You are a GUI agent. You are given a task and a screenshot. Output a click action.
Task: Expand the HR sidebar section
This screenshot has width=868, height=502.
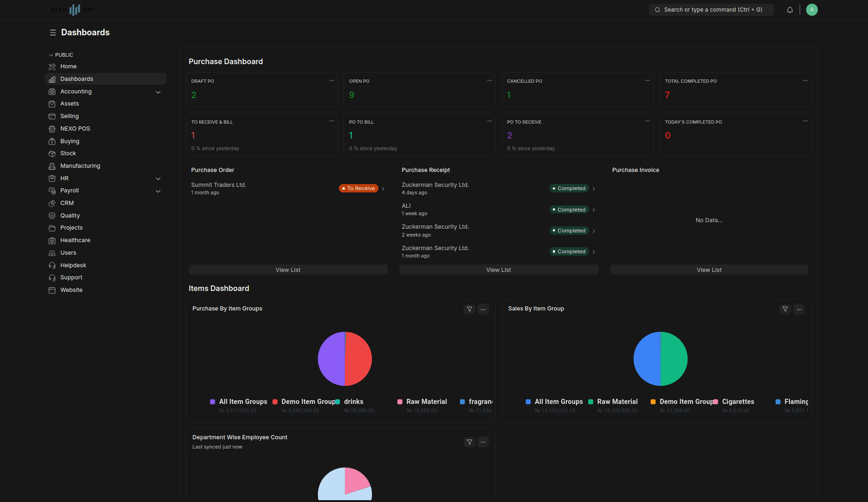coord(158,178)
